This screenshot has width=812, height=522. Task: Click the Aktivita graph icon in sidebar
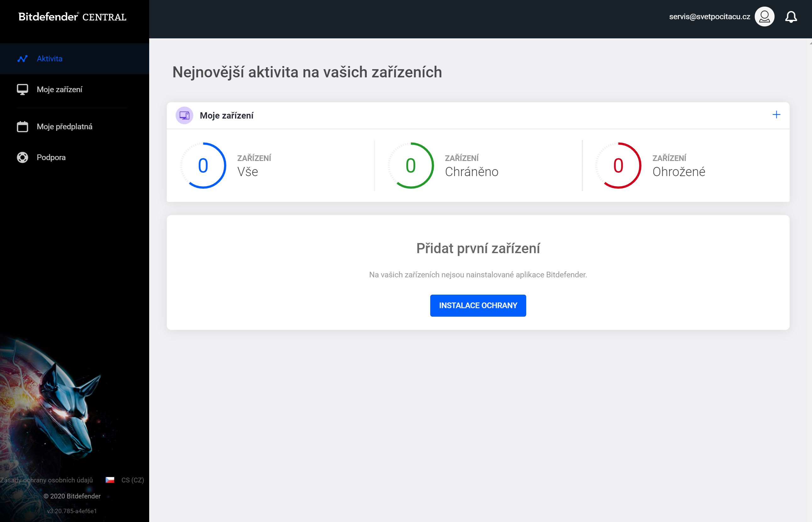click(22, 58)
